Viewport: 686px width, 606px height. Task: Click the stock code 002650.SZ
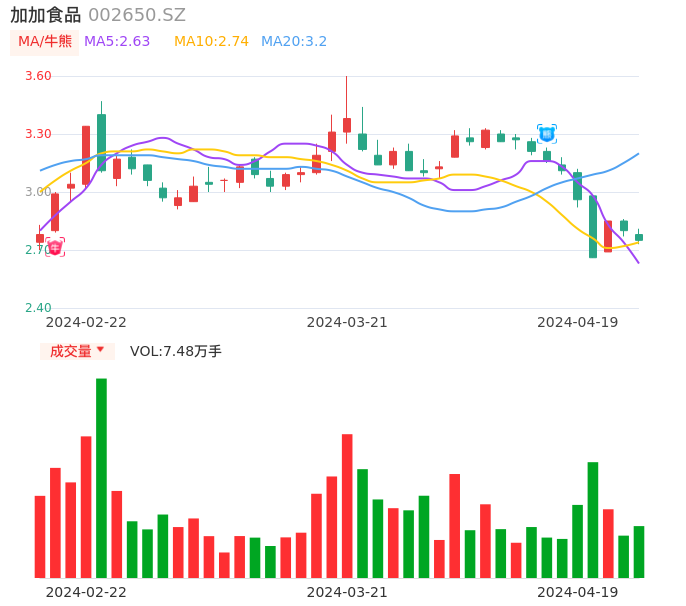click(137, 15)
